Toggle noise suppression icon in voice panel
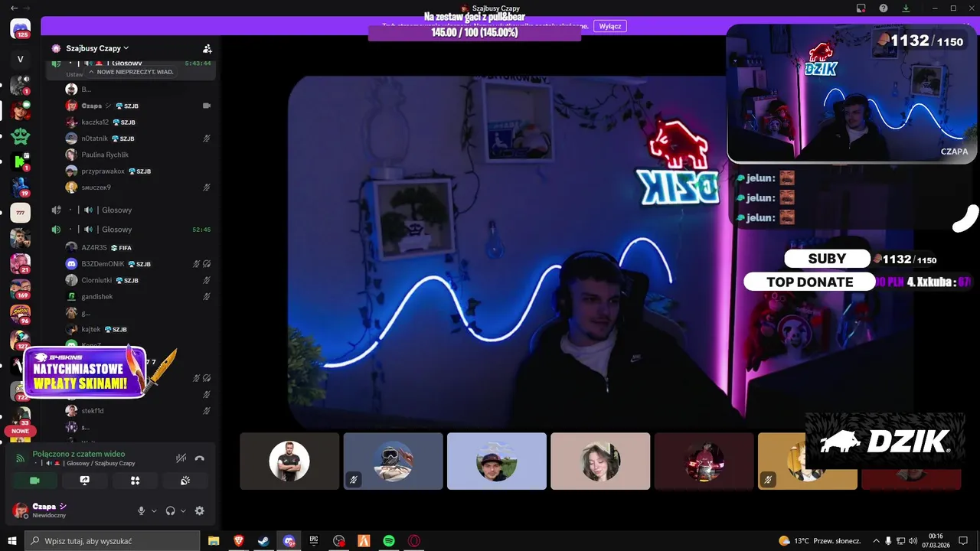 point(181,458)
